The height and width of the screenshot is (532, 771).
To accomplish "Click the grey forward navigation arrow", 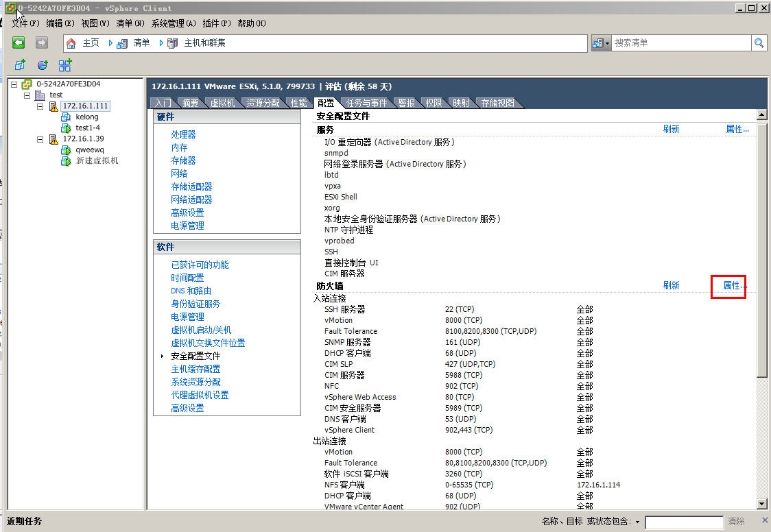I will (42, 43).
